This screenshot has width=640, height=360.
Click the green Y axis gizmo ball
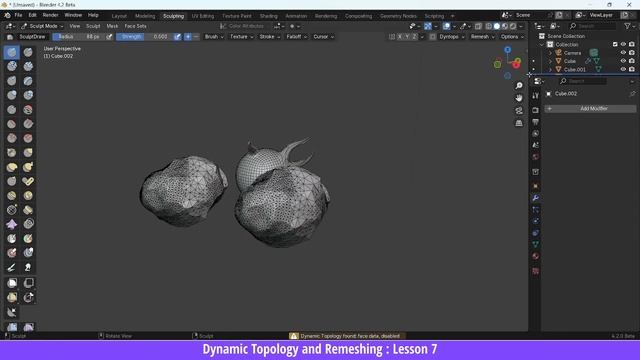point(498,64)
